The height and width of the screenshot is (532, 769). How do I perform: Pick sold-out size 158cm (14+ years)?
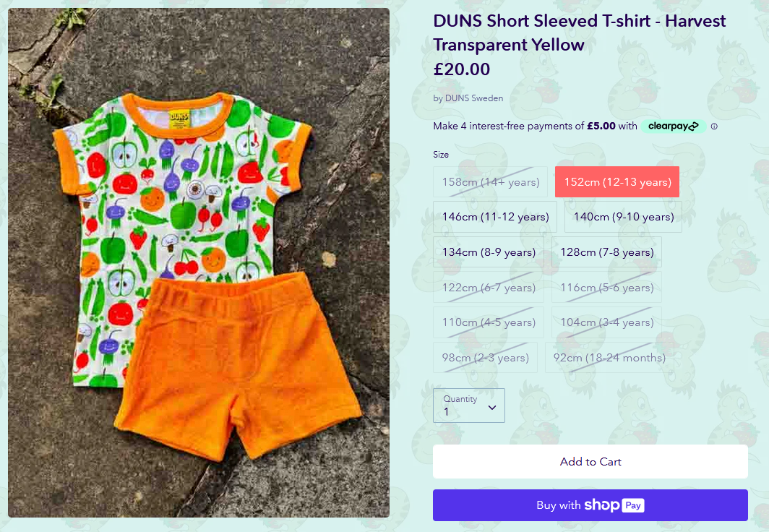click(x=491, y=182)
